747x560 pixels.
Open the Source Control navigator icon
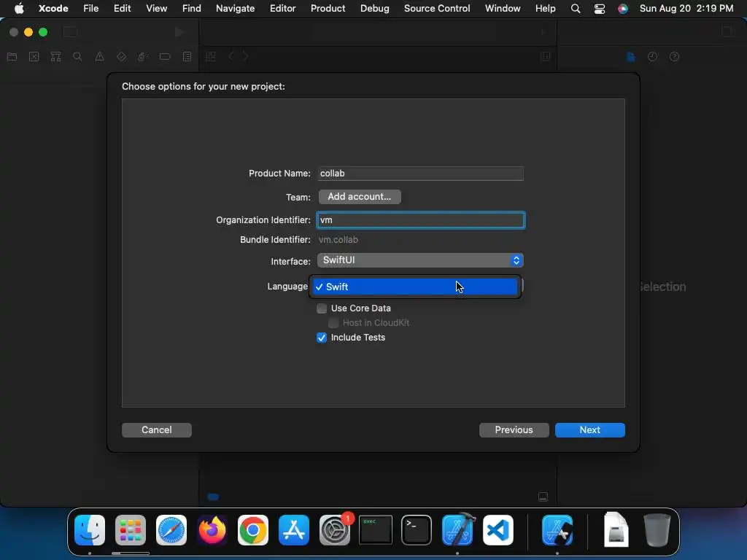click(34, 57)
